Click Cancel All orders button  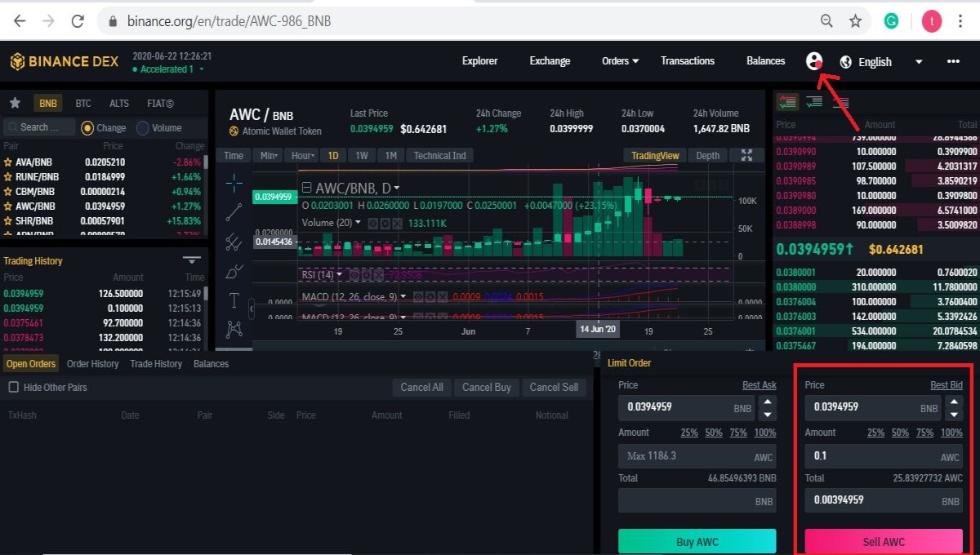421,388
